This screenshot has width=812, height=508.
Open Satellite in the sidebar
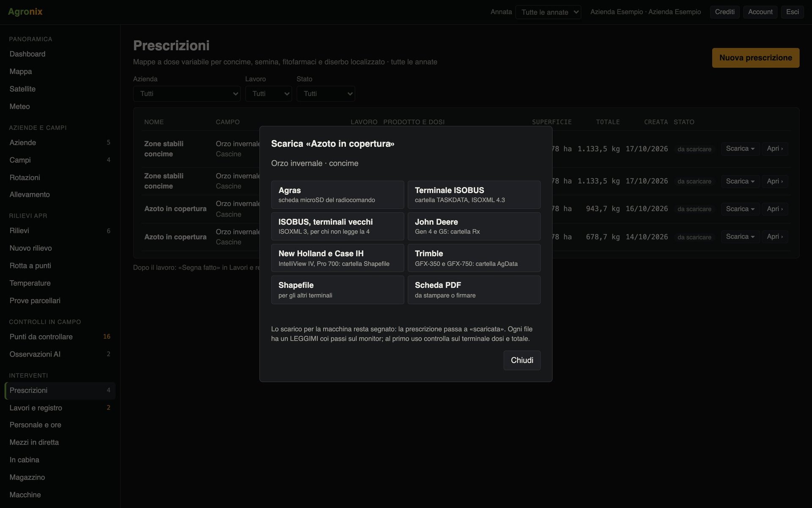[x=60, y=89]
